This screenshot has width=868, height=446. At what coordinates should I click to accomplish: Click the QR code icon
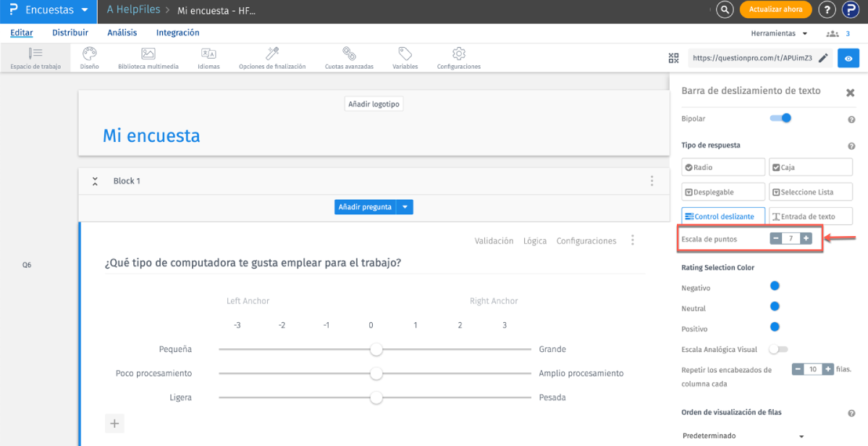tap(674, 58)
